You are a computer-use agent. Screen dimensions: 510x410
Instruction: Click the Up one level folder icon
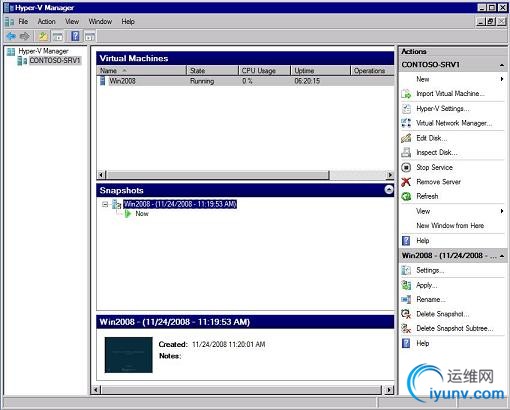click(43, 36)
